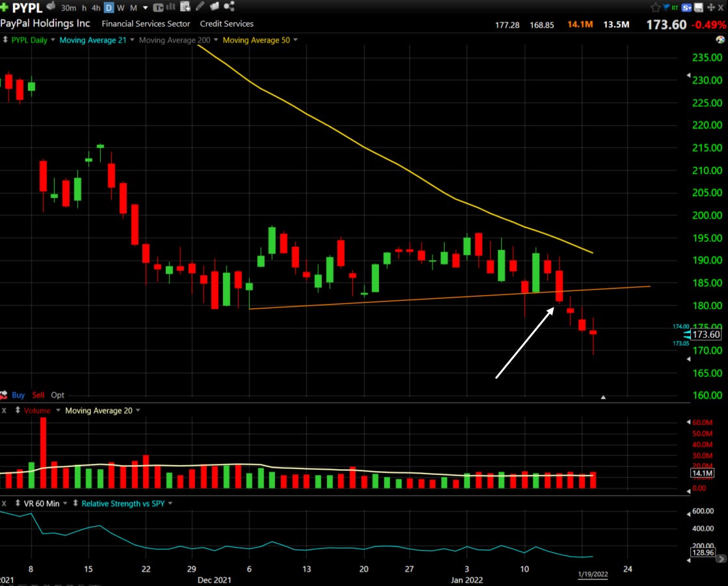Click the -0.49% change percentage
This screenshot has height=586, width=728.
pyautogui.click(x=709, y=25)
